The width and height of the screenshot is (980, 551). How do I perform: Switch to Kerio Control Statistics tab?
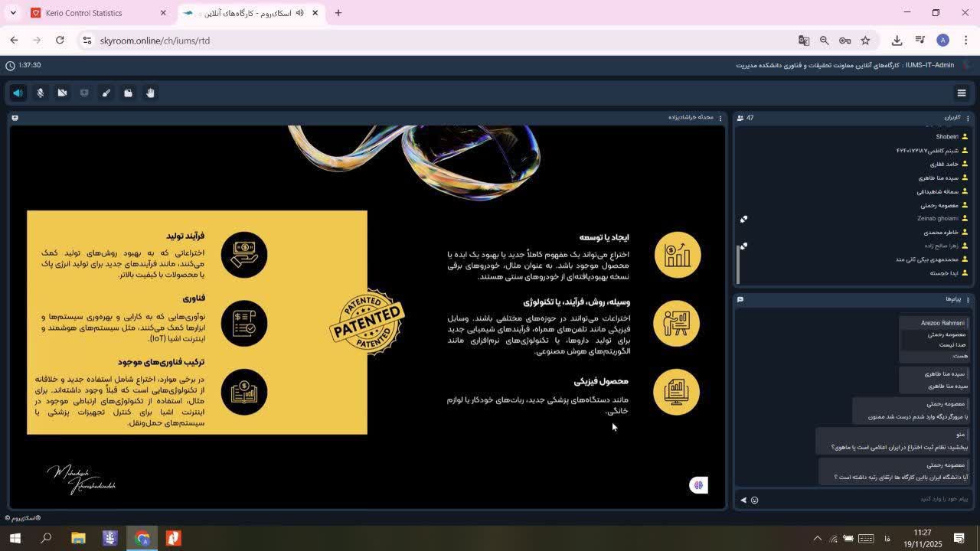(x=83, y=13)
